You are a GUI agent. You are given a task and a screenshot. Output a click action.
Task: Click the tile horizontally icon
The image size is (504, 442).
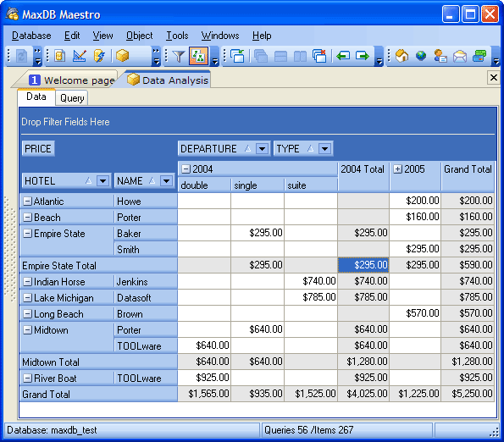pos(280,56)
